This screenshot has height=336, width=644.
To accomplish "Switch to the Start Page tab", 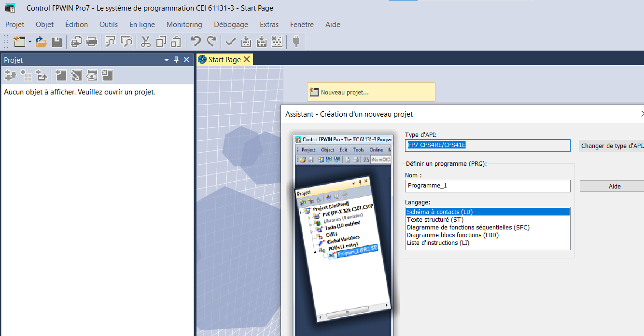I will [224, 59].
